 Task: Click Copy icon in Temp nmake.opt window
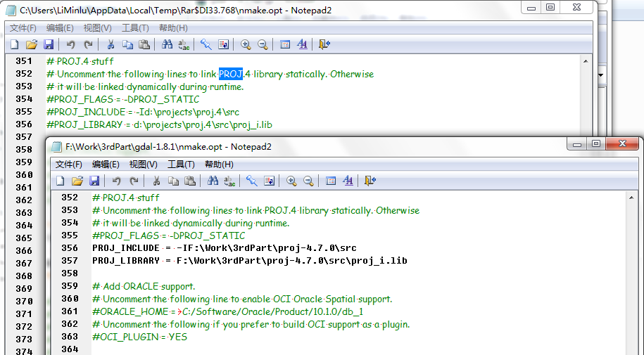coord(127,44)
